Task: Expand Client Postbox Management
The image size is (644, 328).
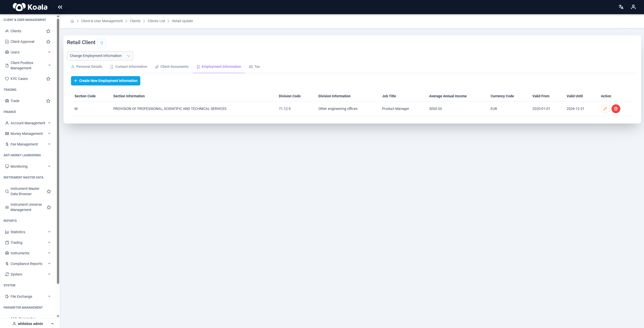Action: pos(28,65)
